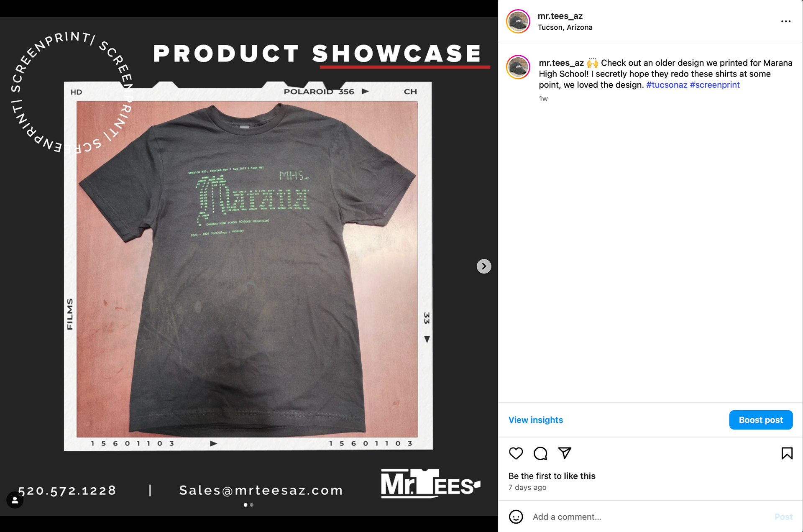Open comments via speech bubble icon
803x532 pixels.
[540, 453]
